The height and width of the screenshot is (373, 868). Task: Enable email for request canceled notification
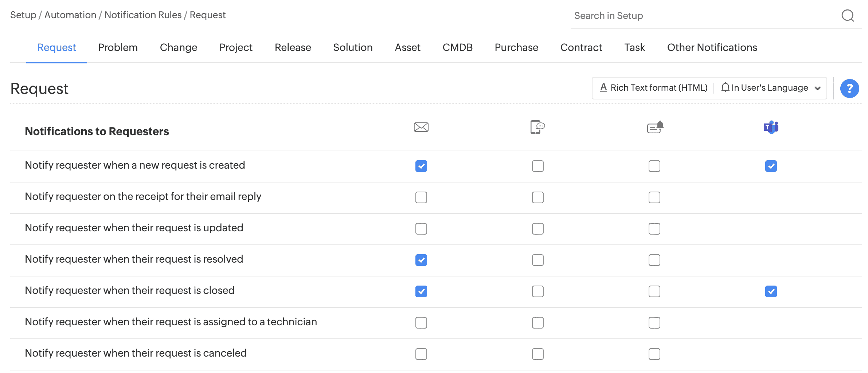coord(421,354)
